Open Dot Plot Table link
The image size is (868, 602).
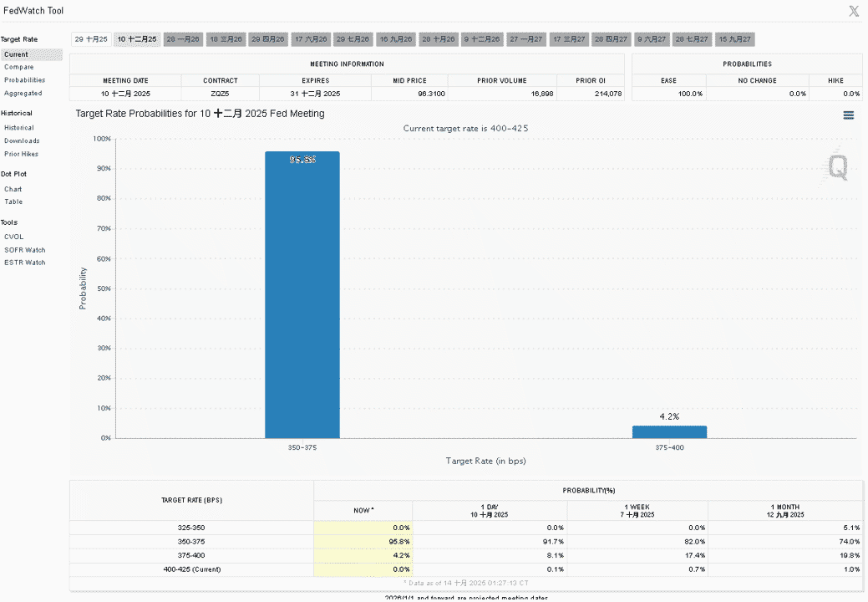(x=14, y=202)
